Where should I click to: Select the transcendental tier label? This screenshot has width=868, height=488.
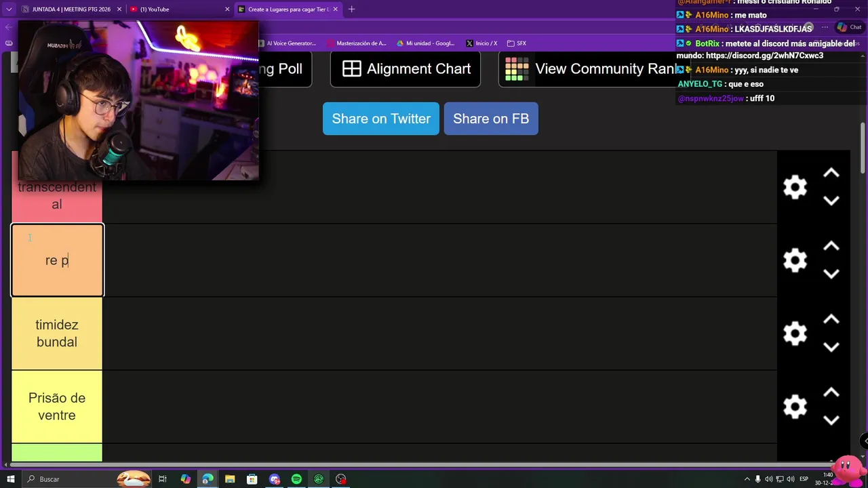[57, 197]
